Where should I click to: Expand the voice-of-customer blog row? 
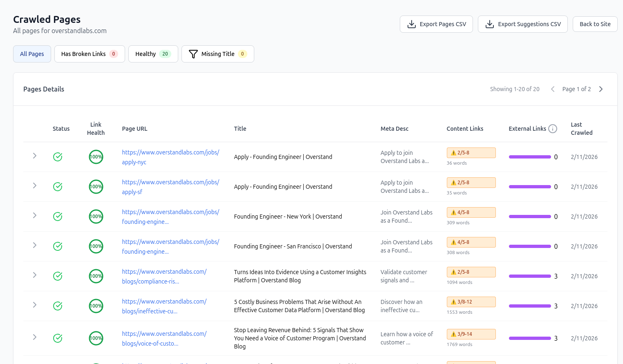[x=34, y=338]
